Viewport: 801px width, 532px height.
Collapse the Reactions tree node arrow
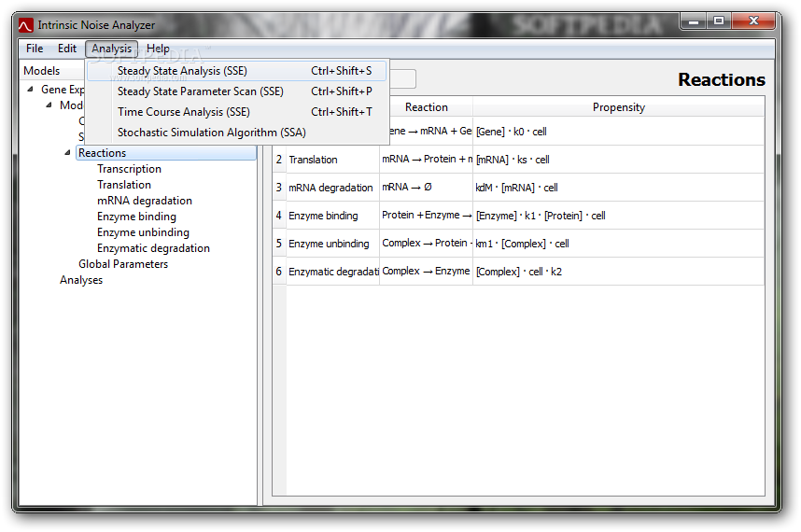coord(67,153)
